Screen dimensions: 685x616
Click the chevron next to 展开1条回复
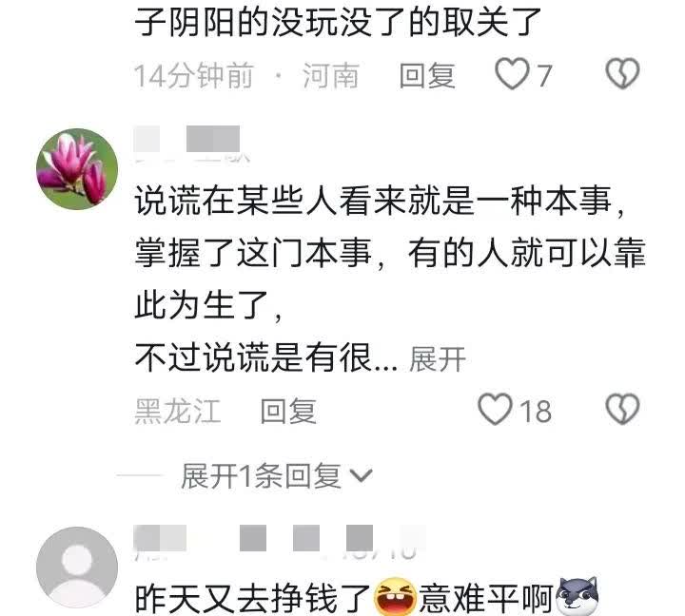[x=362, y=476]
